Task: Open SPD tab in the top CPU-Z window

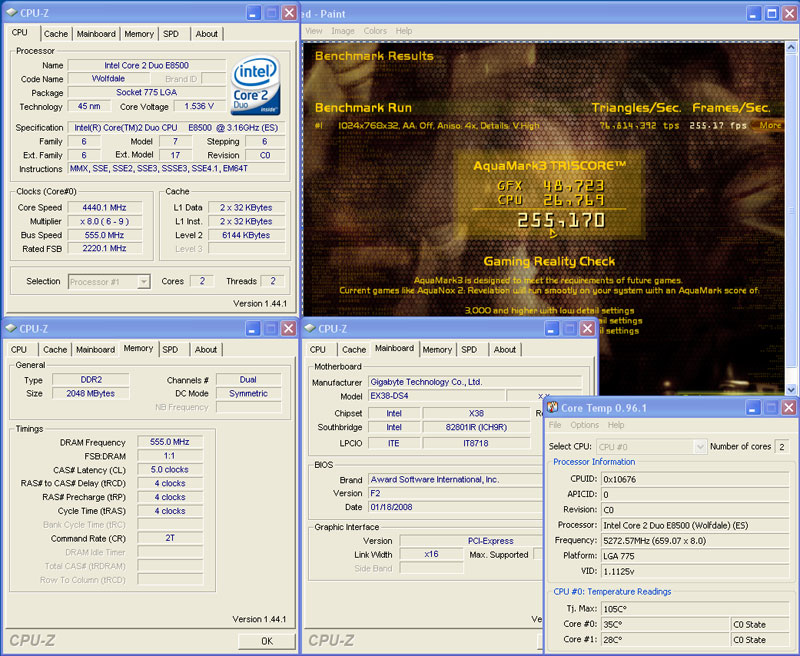Action: (x=171, y=34)
